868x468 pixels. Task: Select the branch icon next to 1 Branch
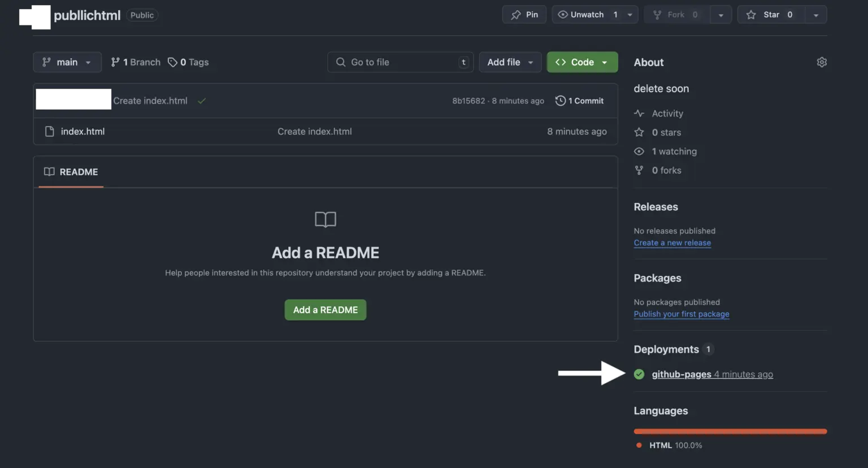pyautogui.click(x=115, y=62)
